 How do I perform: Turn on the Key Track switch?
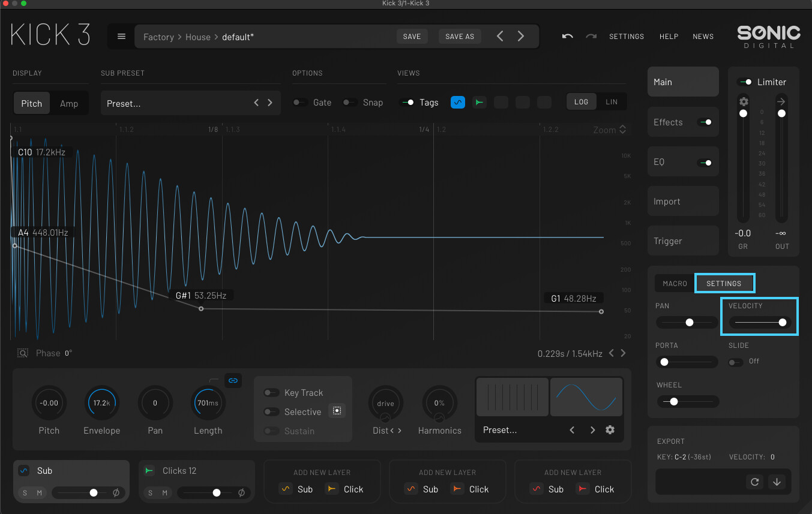coord(272,393)
